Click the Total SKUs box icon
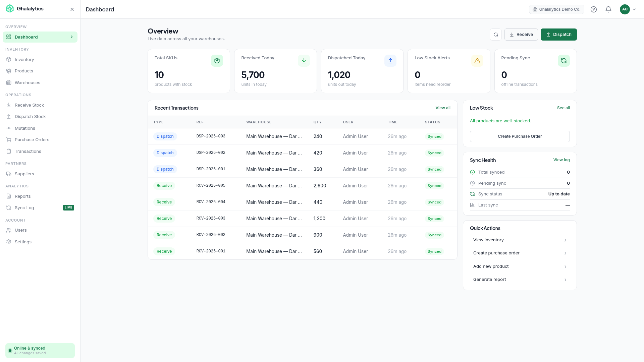 coord(217,61)
